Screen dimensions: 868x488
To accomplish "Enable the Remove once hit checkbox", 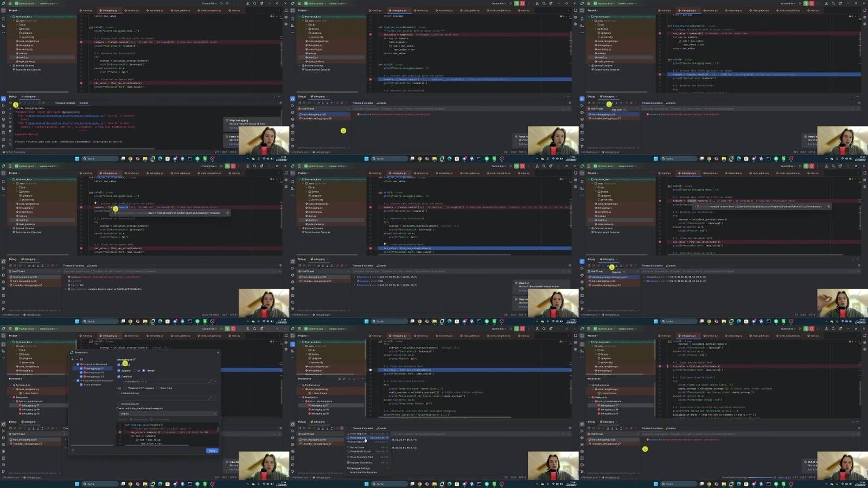I will click(x=119, y=404).
